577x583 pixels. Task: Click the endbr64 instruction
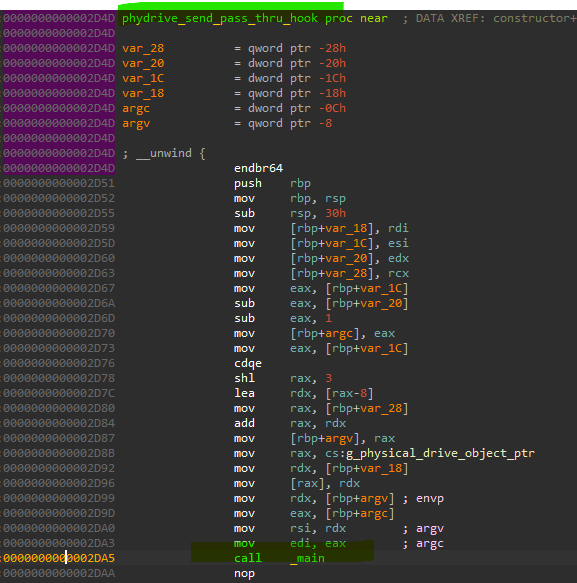tap(258, 168)
